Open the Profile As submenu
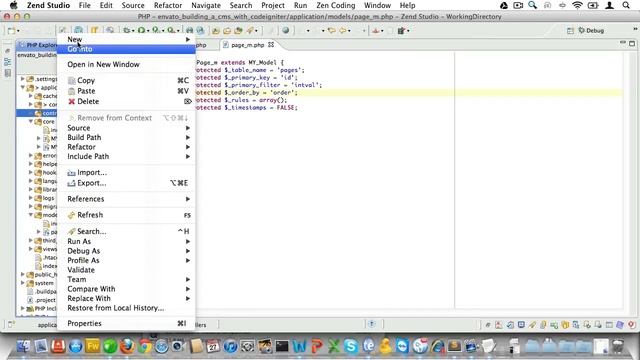Viewport: 640px width, 360px height. (x=126, y=260)
